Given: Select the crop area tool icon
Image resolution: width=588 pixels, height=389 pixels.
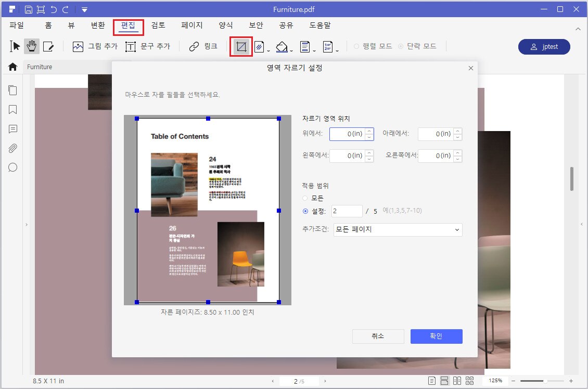Looking at the screenshot, I should [241, 47].
